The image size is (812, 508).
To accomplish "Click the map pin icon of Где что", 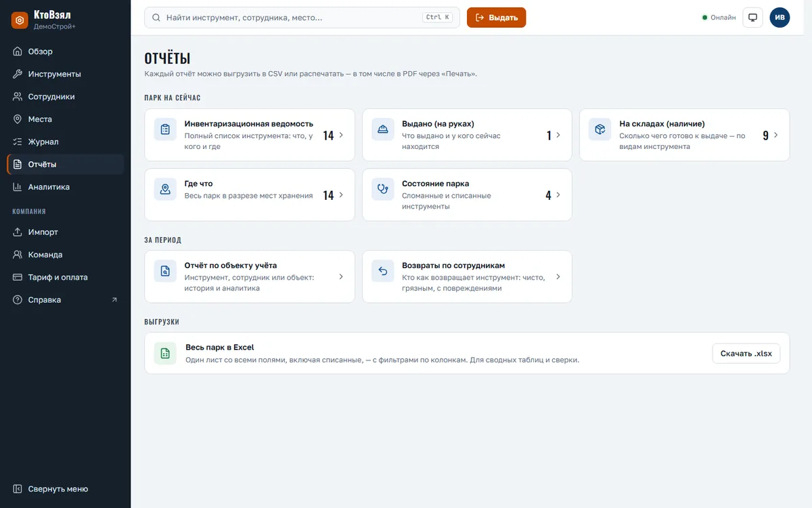I will (165, 189).
